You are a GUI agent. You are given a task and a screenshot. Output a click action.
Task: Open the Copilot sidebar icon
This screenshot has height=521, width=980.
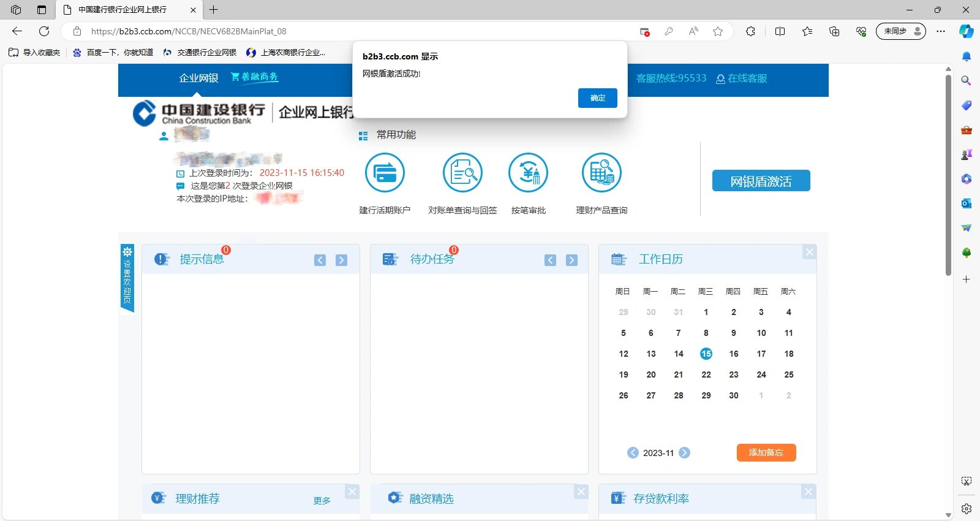pyautogui.click(x=967, y=31)
